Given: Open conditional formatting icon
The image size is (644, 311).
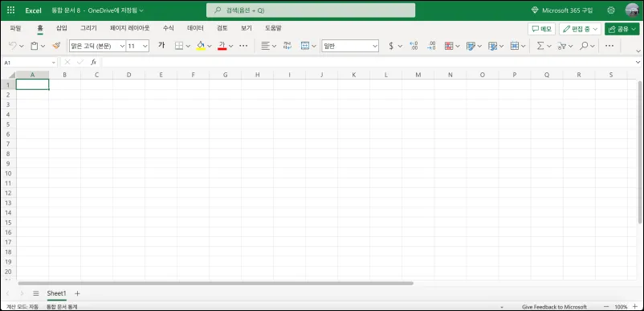Looking at the screenshot, I should pos(449,46).
